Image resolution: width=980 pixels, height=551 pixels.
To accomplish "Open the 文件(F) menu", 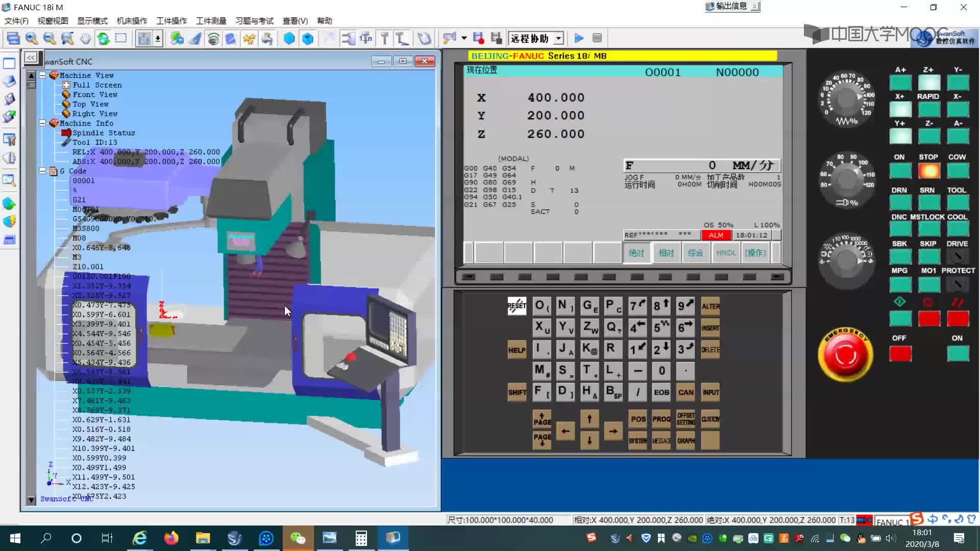I will coord(16,21).
